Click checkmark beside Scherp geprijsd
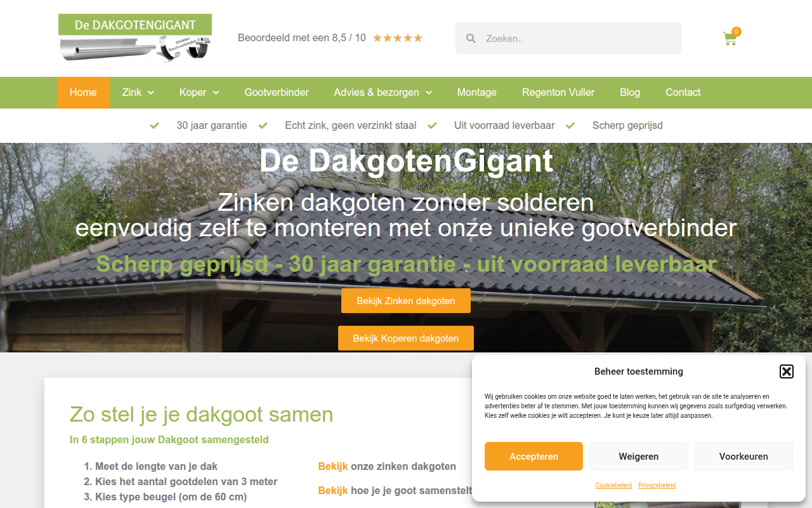 click(570, 126)
